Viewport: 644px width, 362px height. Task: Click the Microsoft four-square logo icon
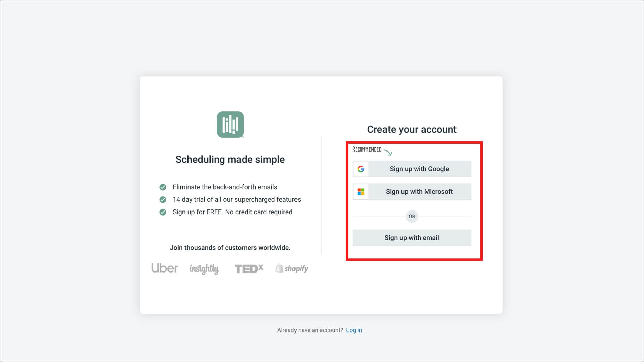[361, 192]
